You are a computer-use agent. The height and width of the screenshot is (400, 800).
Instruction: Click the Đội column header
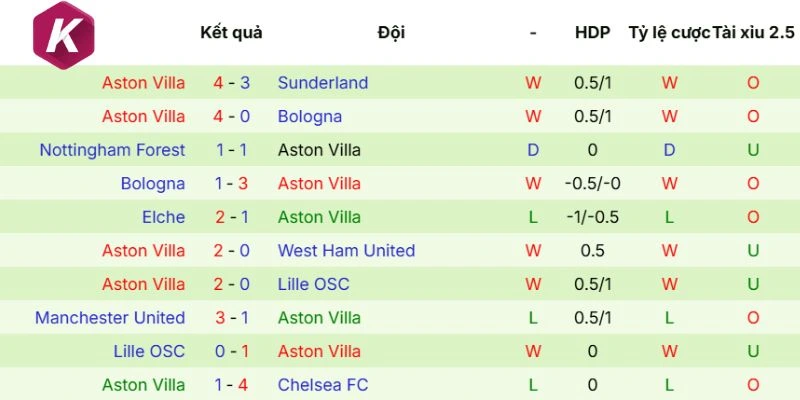[391, 32]
